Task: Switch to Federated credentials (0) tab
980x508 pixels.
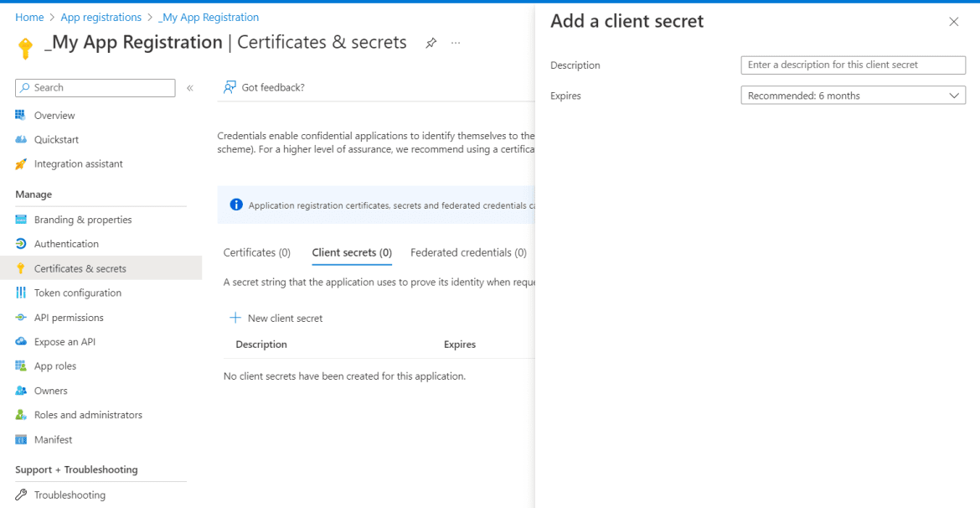Action: (469, 253)
